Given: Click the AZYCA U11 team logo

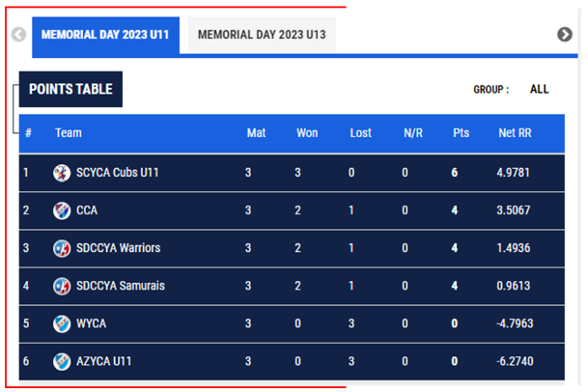Looking at the screenshot, I should pos(62,361).
